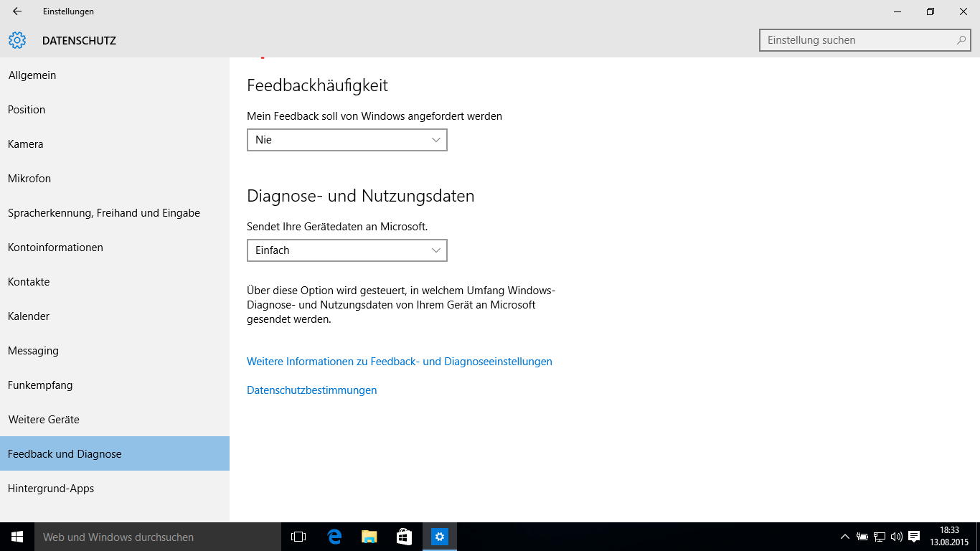Open the Datenschutzbestimmungen link
980x551 pixels.
pyautogui.click(x=311, y=390)
